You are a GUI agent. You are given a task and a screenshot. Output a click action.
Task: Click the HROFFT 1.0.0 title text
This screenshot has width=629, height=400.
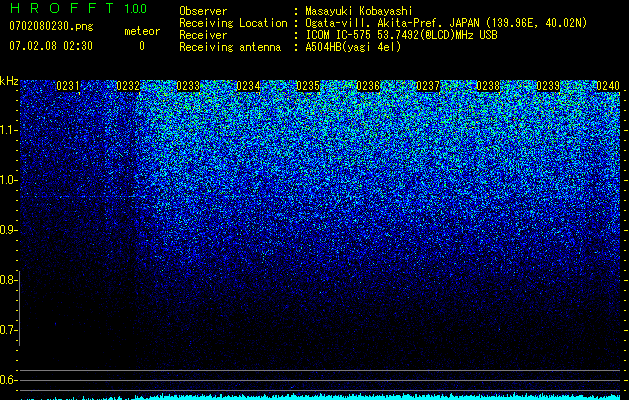pyautogui.click(x=78, y=8)
